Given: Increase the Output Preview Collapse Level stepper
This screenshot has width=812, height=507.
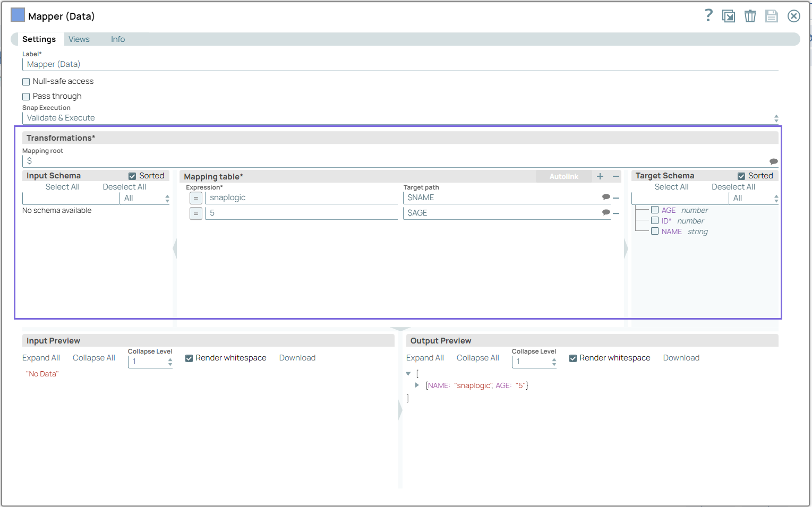Looking at the screenshot, I should pos(554,359).
